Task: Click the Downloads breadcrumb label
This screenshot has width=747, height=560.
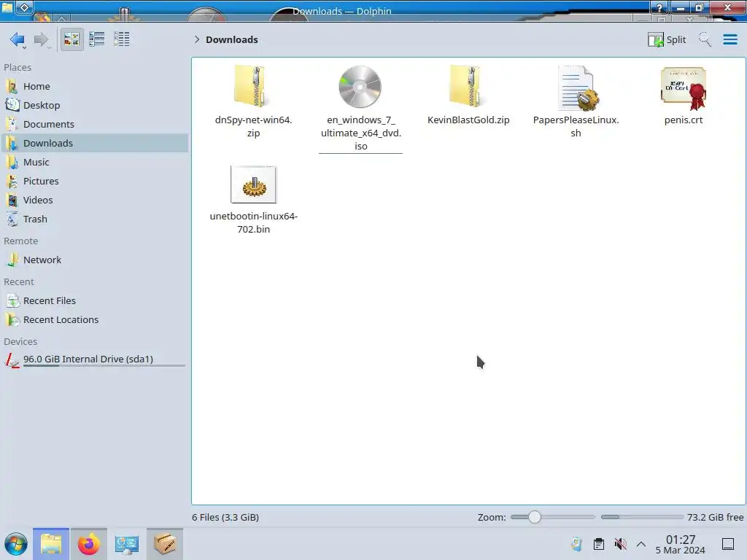Action: click(232, 39)
